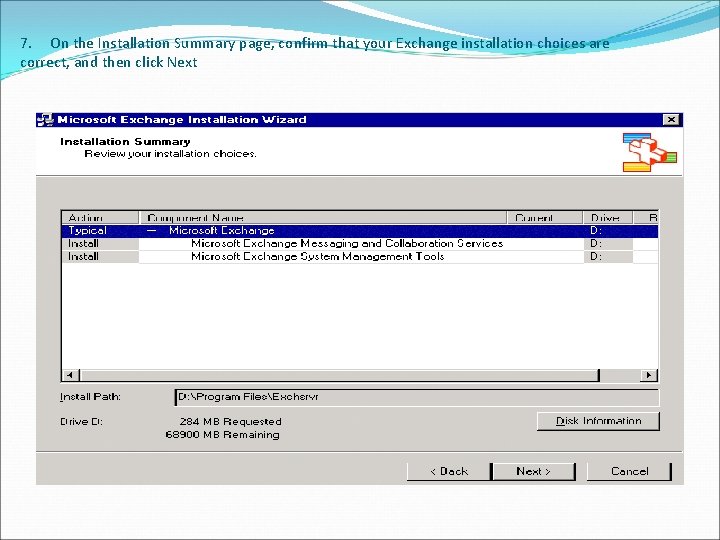720x540 pixels.
Task: Close the Installation Wizard window
Action: (x=671, y=120)
